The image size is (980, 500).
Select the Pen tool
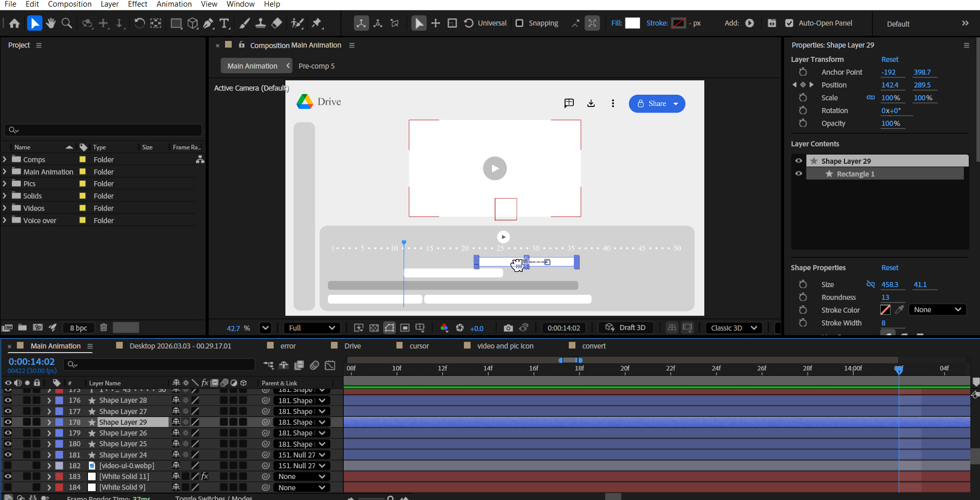pyautogui.click(x=208, y=23)
